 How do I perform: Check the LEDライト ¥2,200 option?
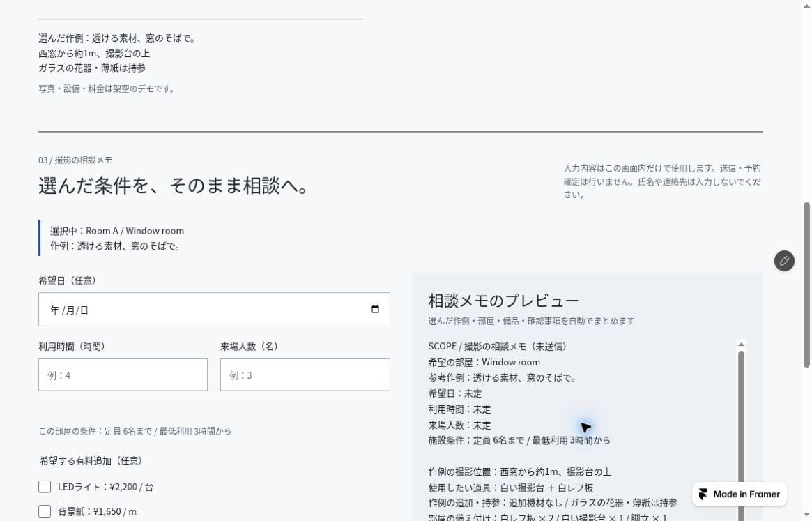(45, 487)
